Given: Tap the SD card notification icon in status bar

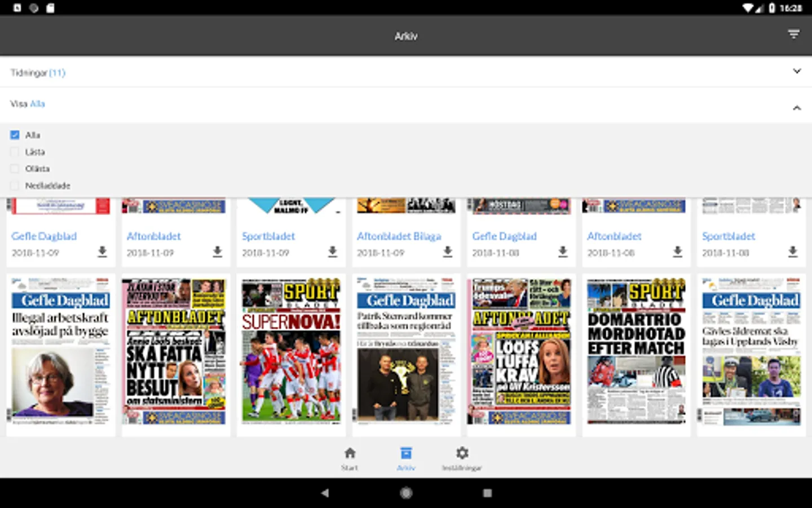Looking at the screenshot, I should pyautogui.click(x=50, y=8).
